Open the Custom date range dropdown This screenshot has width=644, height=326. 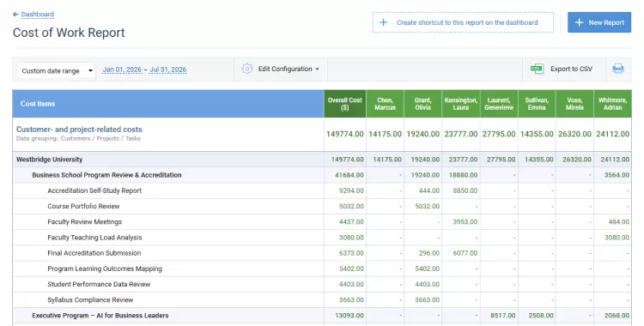[x=57, y=70]
